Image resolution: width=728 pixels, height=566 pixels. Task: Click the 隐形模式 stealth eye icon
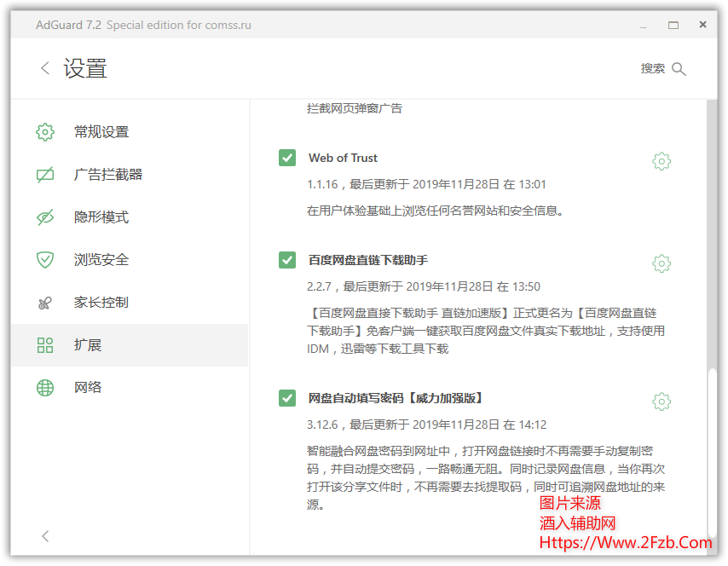pos(45,217)
